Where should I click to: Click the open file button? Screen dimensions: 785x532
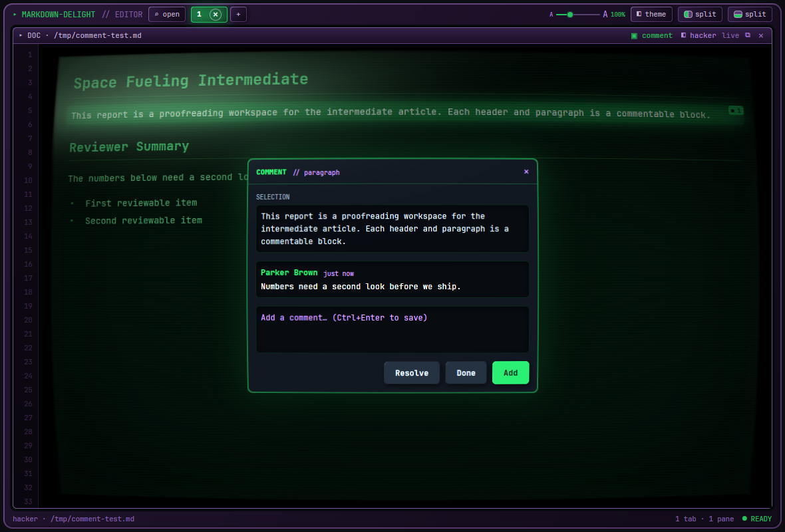[x=167, y=15]
